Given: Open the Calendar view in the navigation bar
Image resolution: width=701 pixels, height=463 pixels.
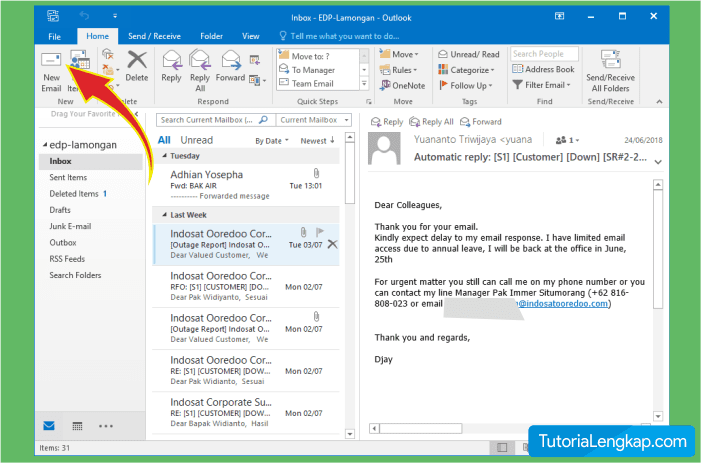Looking at the screenshot, I should pyautogui.click(x=77, y=426).
